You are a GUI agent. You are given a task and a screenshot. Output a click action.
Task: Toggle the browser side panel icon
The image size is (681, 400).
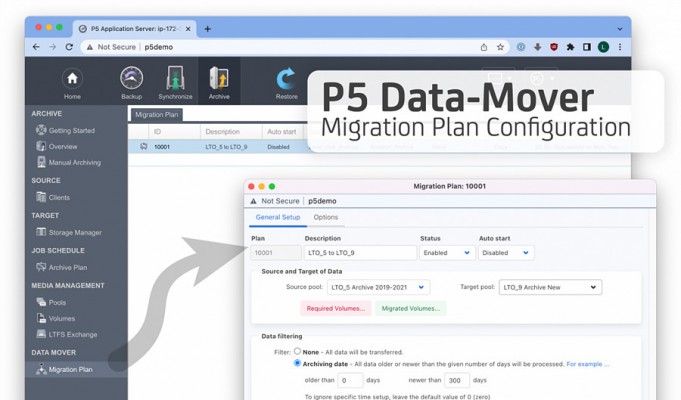click(587, 47)
